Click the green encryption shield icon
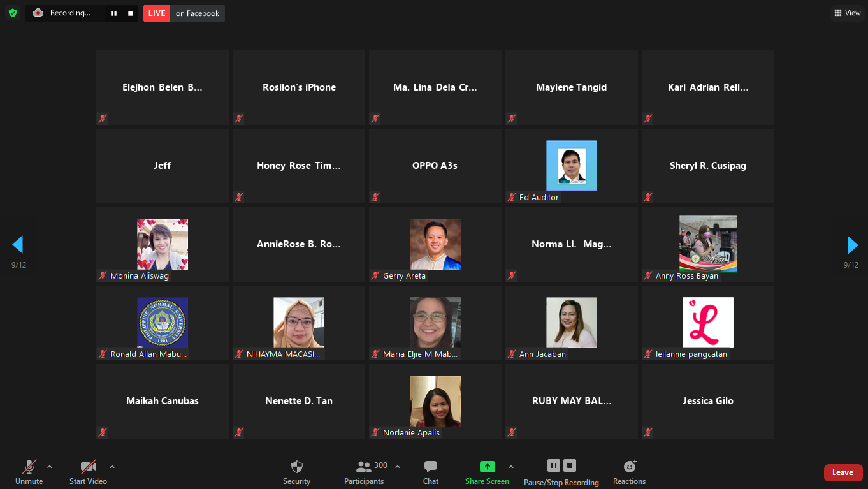The width and height of the screenshot is (868, 489). pos(13,13)
